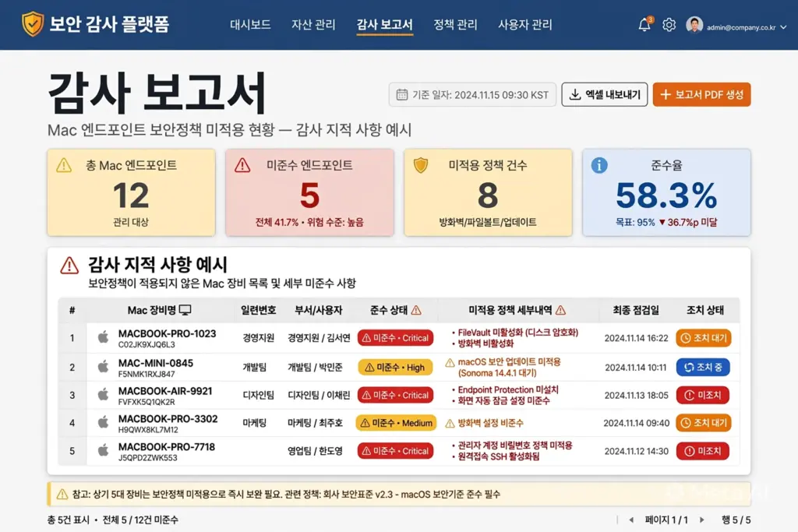This screenshot has width=798, height=532.
Task: Click warning icon in 참고 note banner
Action: coord(62,494)
